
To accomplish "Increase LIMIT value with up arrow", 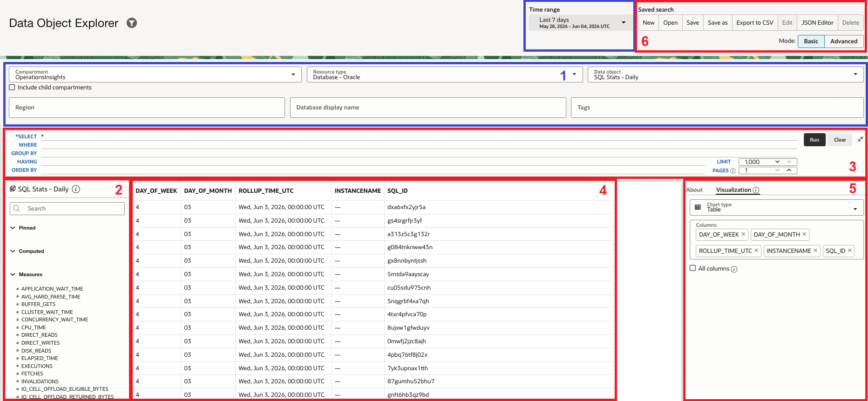I will [789, 162].
